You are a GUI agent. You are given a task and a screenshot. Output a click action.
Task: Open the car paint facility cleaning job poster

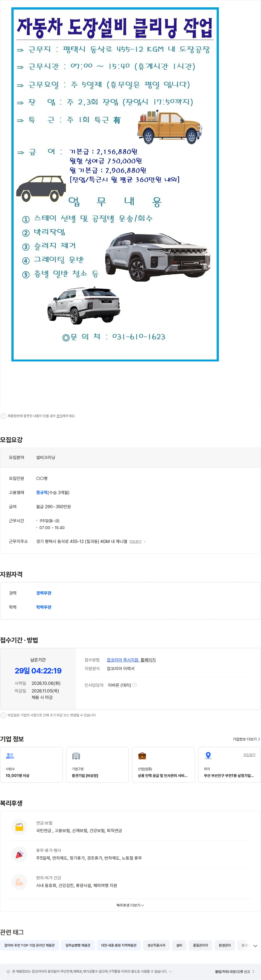click(x=115, y=184)
